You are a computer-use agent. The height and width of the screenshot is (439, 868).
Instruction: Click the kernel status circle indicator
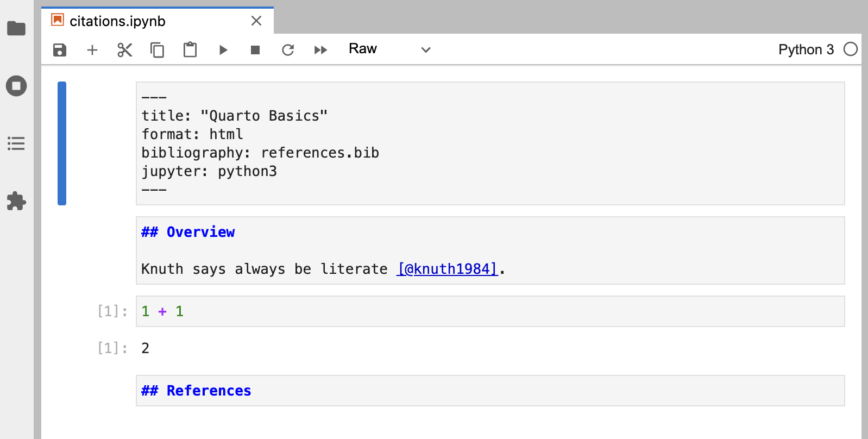pos(851,49)
